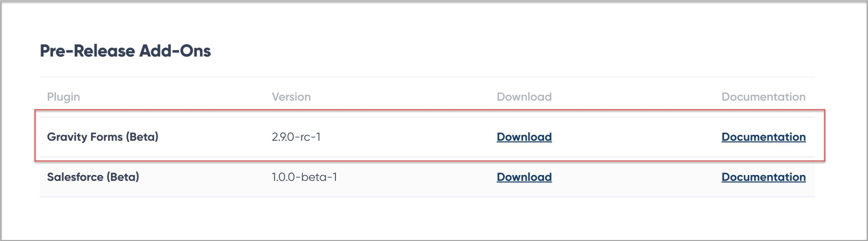Screen dimensions: 868x241
Task: Click the '1.0.0' version number
Action: point(283,177)
